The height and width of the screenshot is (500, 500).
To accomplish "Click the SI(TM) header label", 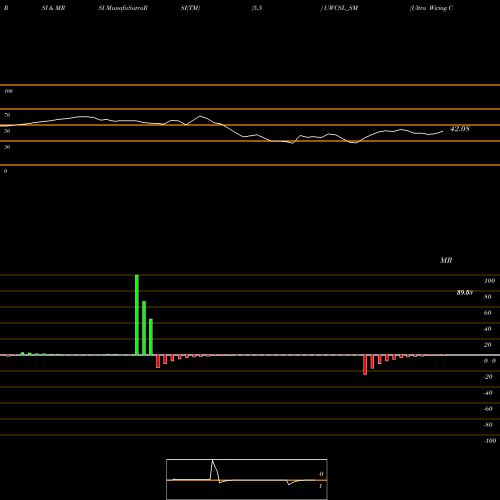I will pyautogui.click(x=190, y=8).
